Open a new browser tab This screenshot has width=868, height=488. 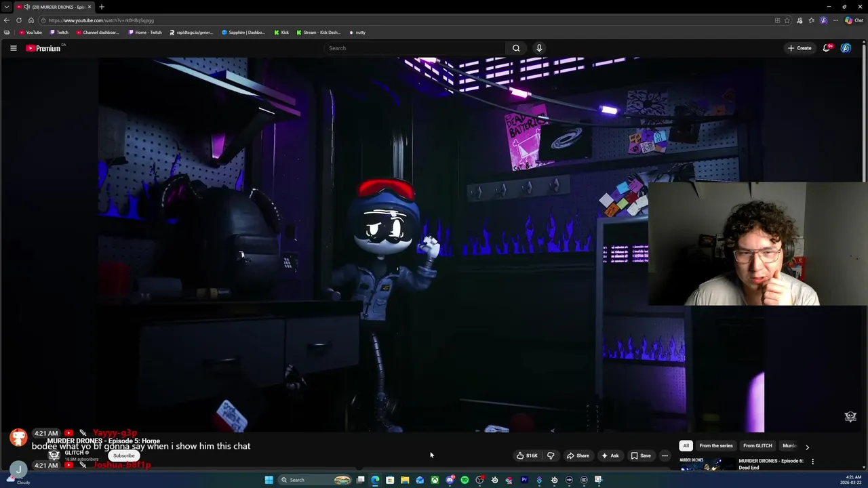(101, 7)
